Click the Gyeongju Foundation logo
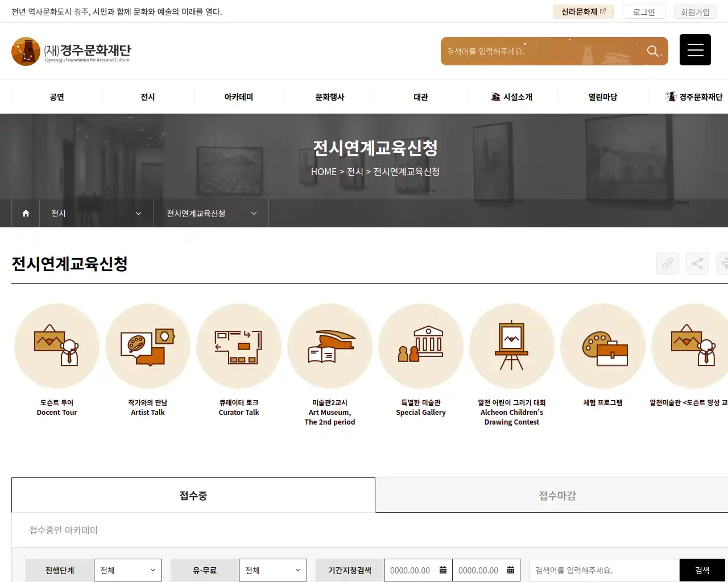This screenshot has width=728, height=582. coord(71,51)
